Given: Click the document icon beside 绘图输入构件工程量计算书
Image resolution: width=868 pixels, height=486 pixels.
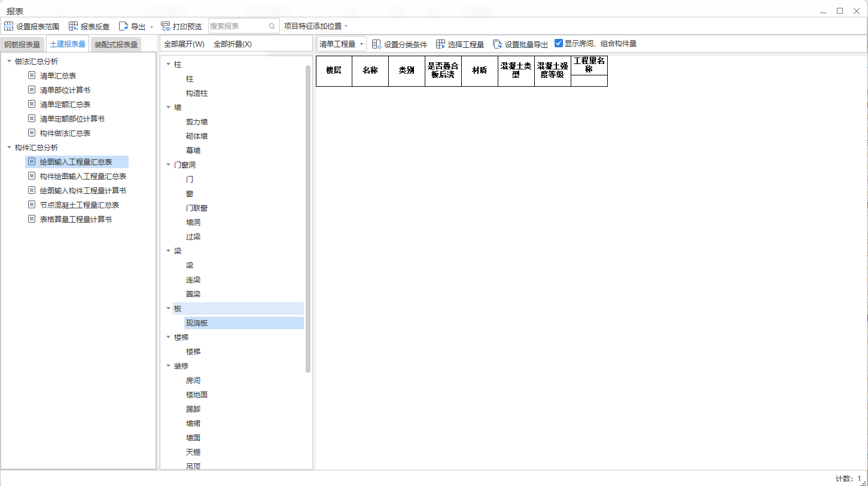Looking at the screenshot, I should tap(32, 190).
